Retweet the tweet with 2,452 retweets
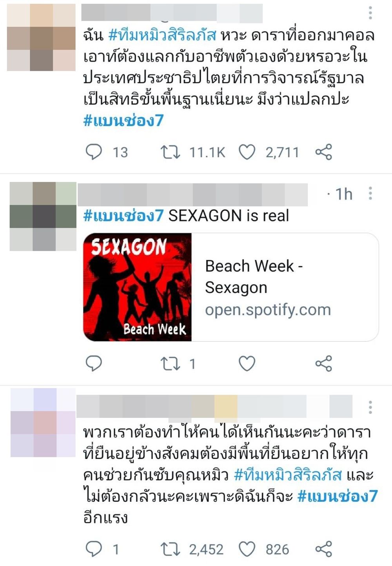This screenshot has width=392, height=566. pyautogui.click(x=170, y=549)
